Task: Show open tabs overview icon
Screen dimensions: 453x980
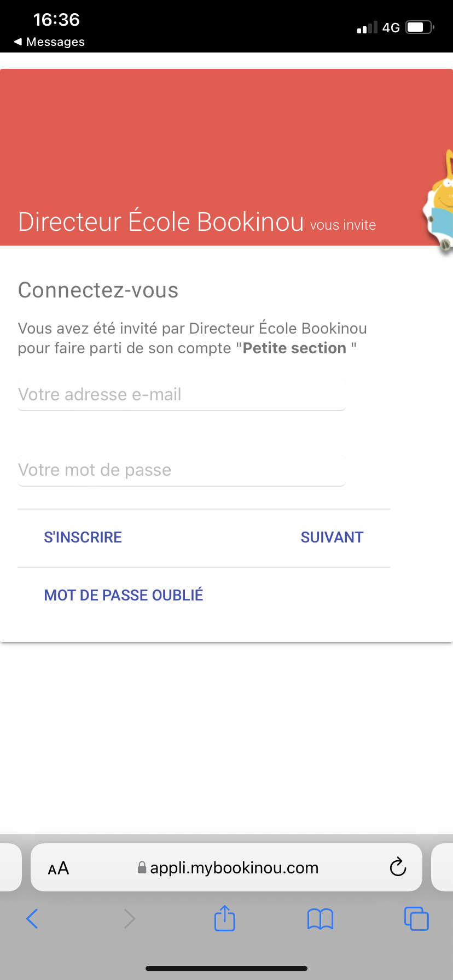Action: click(416, 918)
